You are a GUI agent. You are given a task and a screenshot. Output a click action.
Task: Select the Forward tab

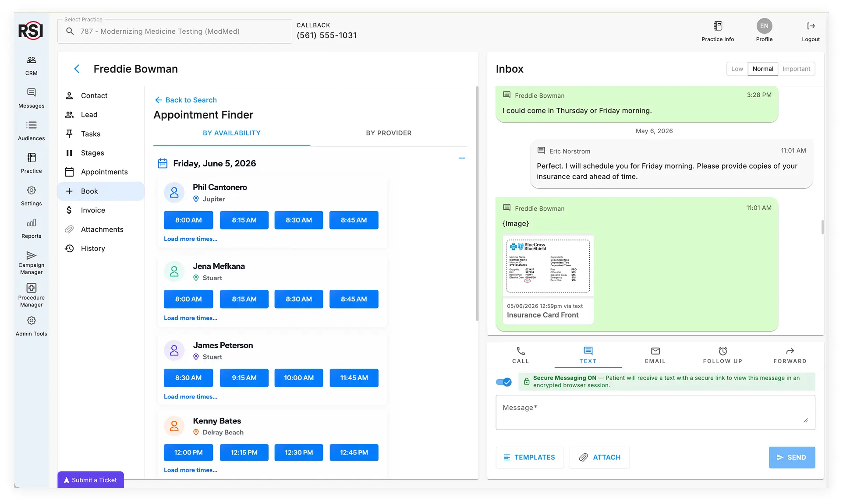(x=790, y=355)
